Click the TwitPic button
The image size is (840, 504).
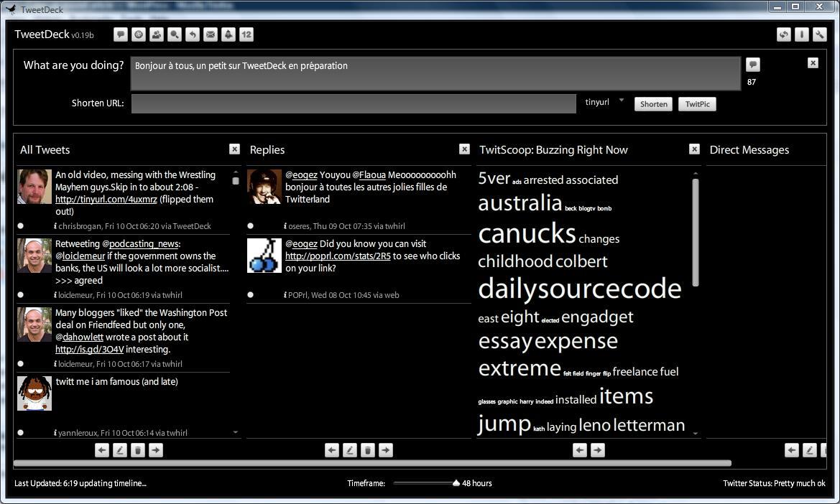[x=697, y=104]
